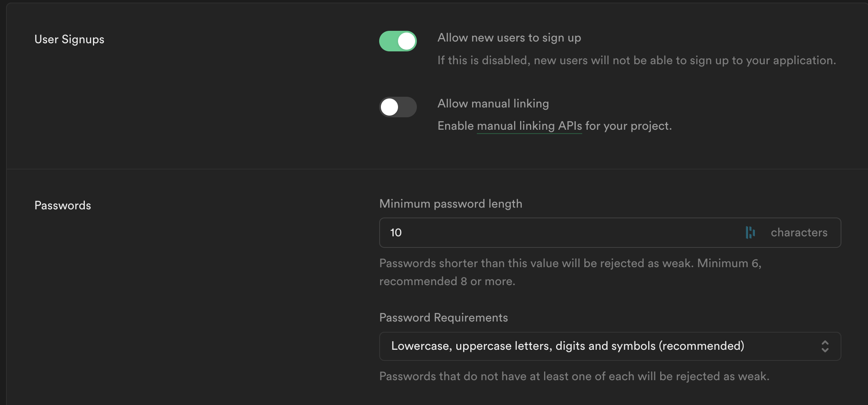The width and height of the screenshot is (868, 405).
Task: Enable the Allow manual linking toggle
Action: pyautogui.click(x=398, y=107)
